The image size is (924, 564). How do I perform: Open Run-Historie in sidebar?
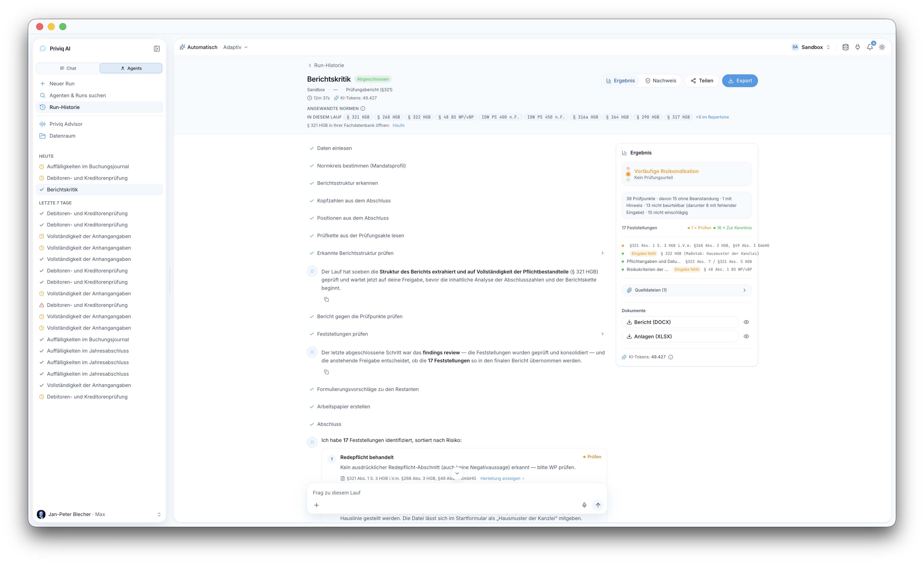coord(99,107)
